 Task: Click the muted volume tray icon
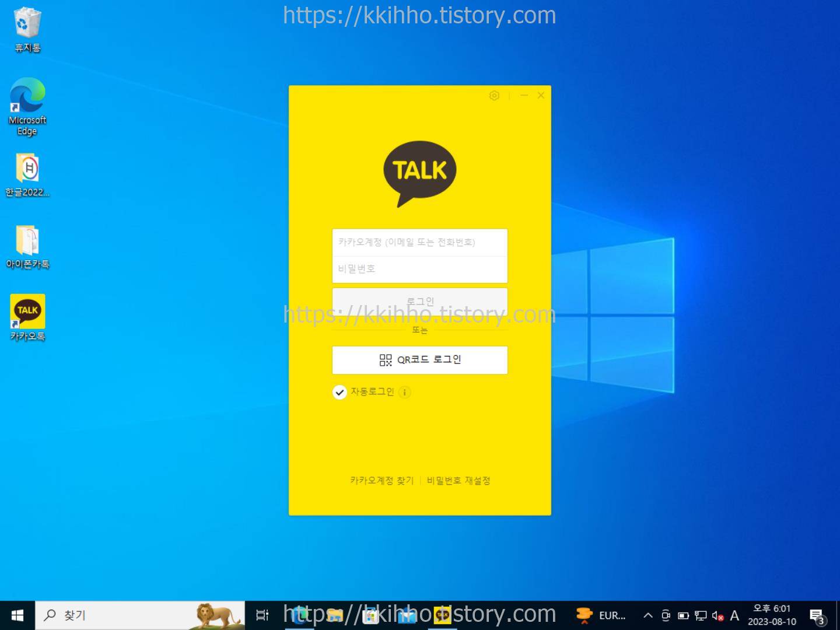pos(718,615)
